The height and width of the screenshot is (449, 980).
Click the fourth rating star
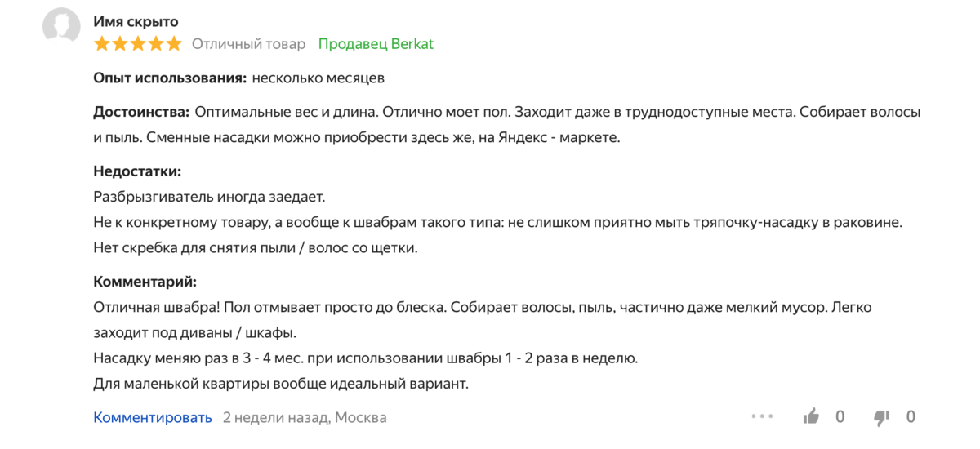[x=156, y=44]
